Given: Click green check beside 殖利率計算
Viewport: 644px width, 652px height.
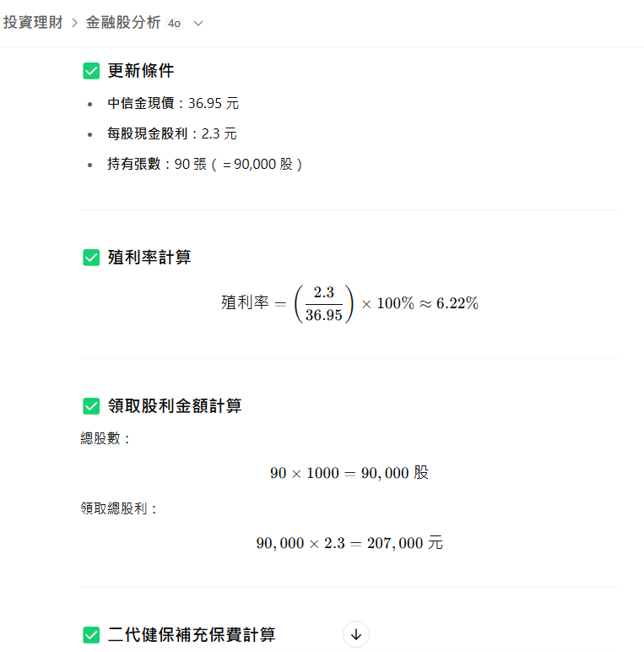Looking at the screenshot, I should pyautogui.click(x=91, y=258).
